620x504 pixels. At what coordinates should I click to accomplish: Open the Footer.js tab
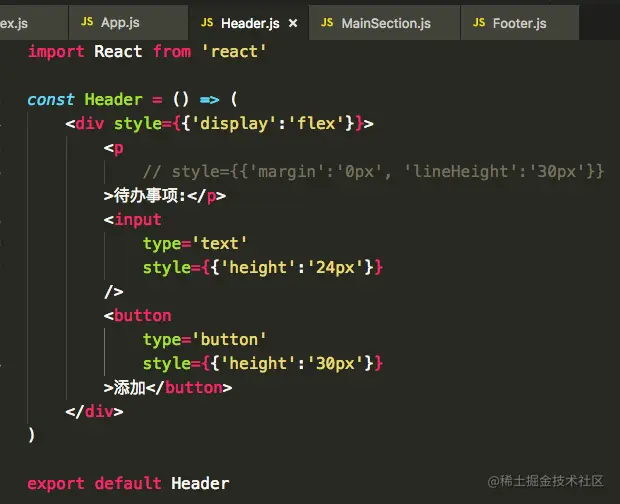pos(520,23)
